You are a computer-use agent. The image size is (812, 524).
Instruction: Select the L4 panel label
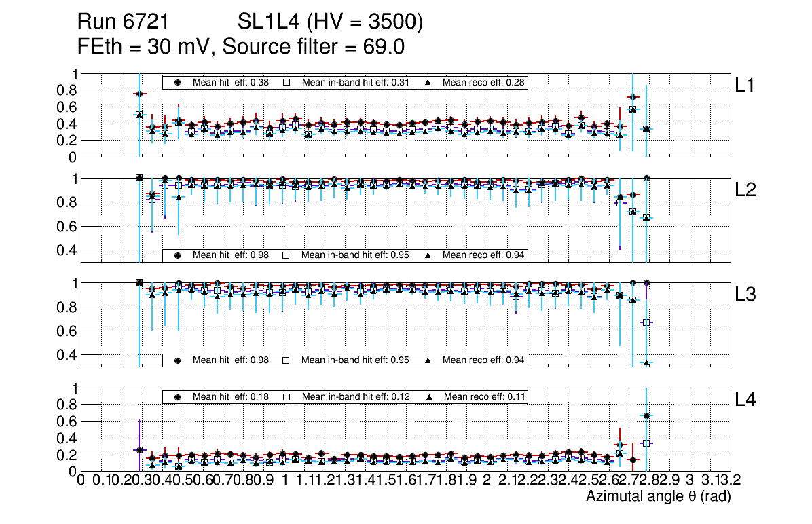pyautogui.click(x=745, y=400)
